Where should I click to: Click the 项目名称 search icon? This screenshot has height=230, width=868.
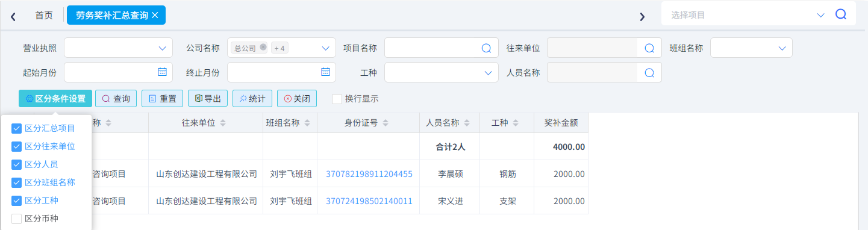(486, 48)
